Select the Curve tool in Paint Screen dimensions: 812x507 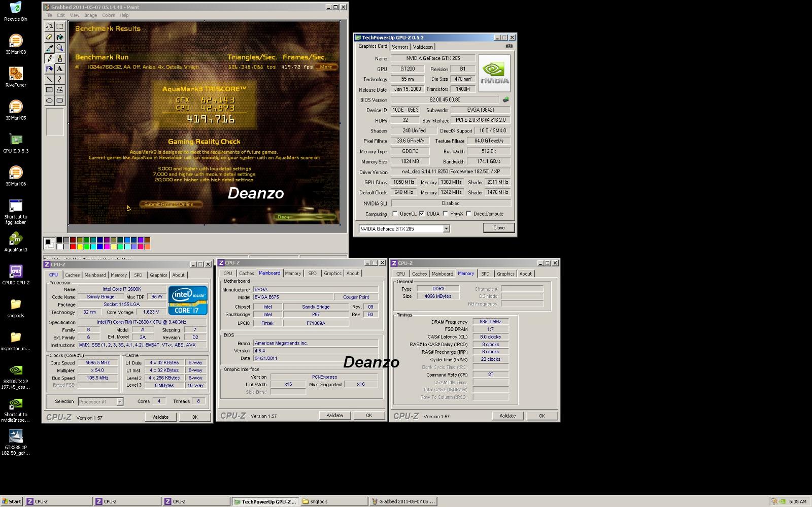point(60,79)
